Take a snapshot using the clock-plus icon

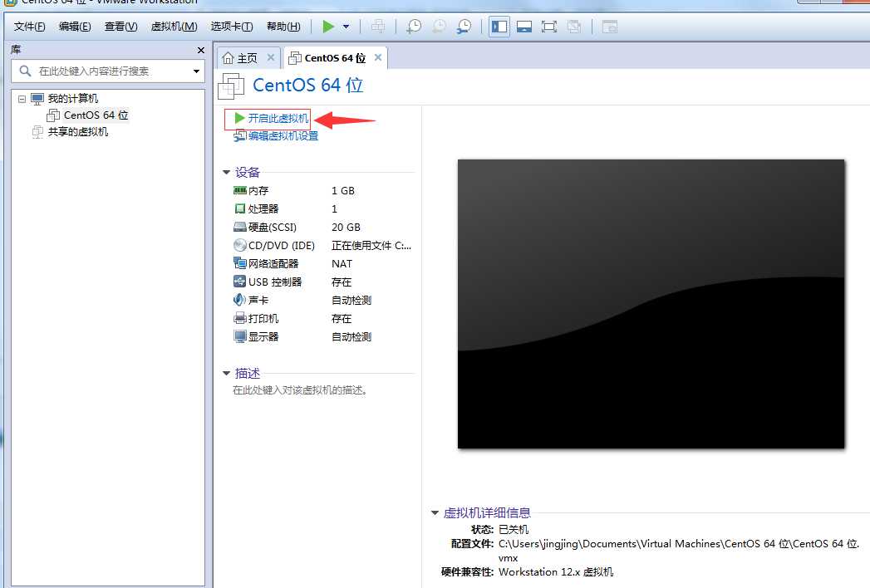(414, 26)
